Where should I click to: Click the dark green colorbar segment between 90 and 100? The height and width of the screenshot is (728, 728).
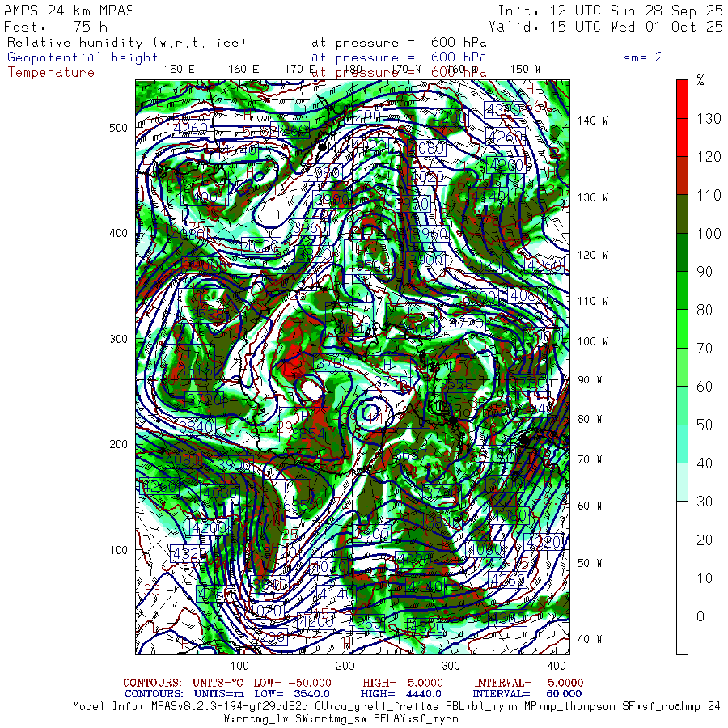click(682, 252)
